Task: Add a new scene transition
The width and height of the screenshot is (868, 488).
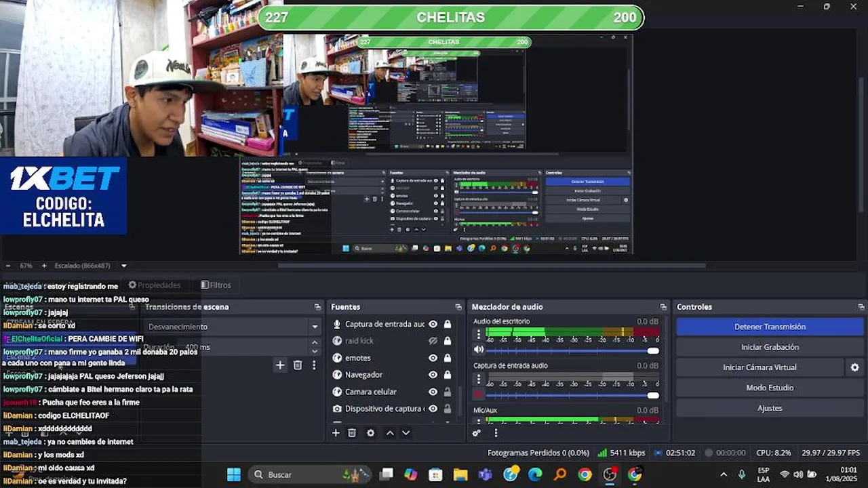Action: point(280,365)
